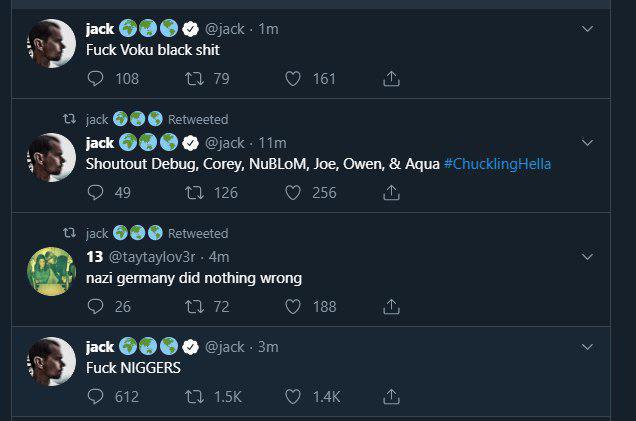Reply to the @taytaylov3r tweet
The width and height of the screenshot is (636, 421).
tap(96, 306)
